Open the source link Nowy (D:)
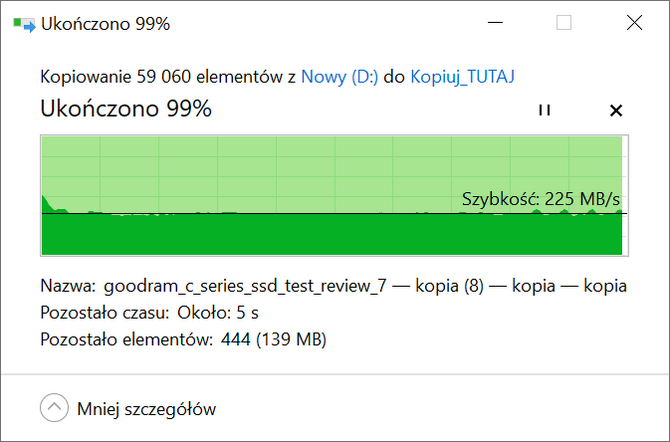670x442 pixels. tap(339, 77)
